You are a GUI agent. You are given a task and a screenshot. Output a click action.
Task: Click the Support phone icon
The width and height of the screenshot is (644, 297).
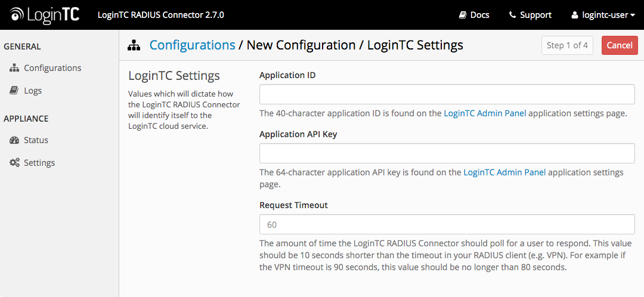[x=512, y=15]
